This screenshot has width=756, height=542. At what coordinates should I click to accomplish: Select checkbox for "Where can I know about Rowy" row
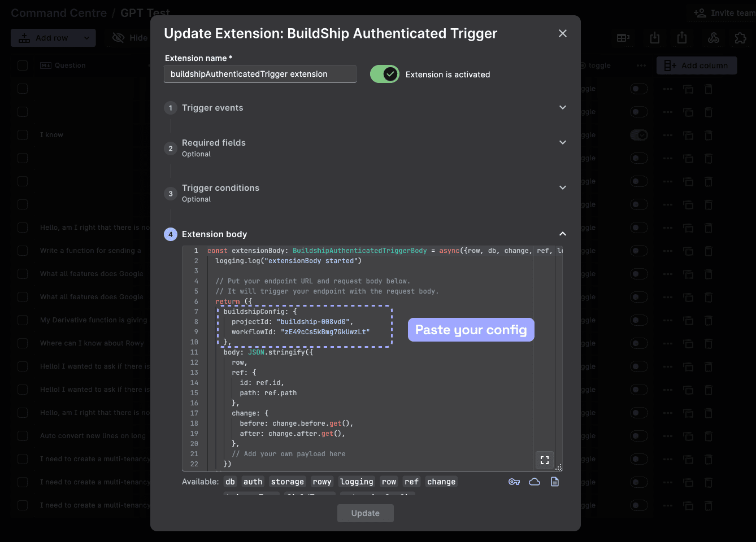pos(23,343)
